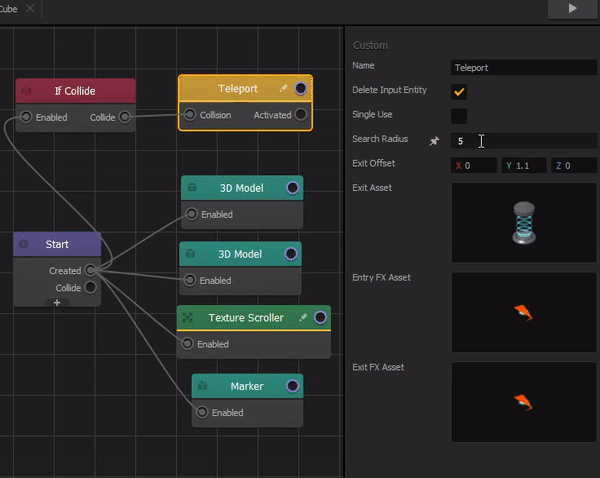Screen dimensions: 600x478
Task: Click the Texture Scroller edit pencil icon
Action: pyautogui.click(x=303, y=317)
